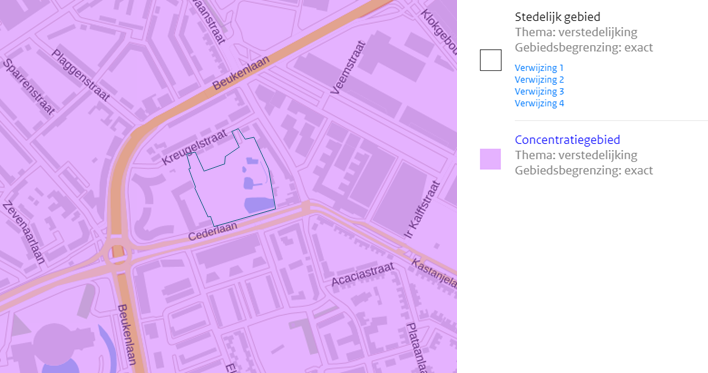Click the Kreugelstraat street label

[193, 148]
